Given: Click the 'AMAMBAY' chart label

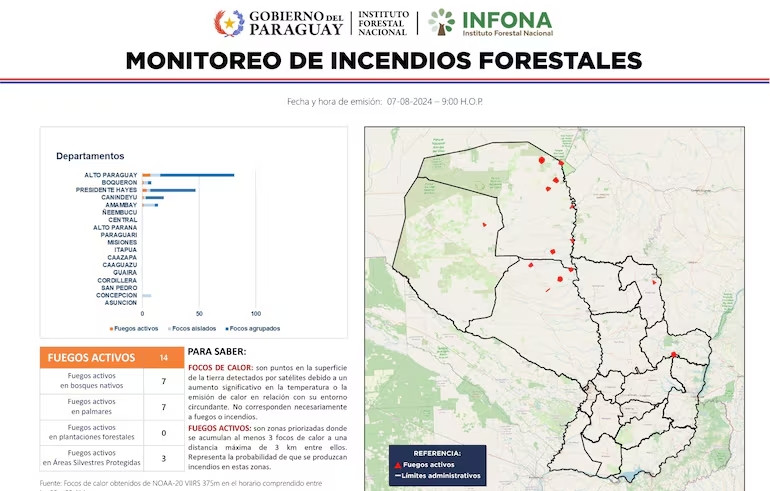Looking at the screenshot, I should 121,205.
